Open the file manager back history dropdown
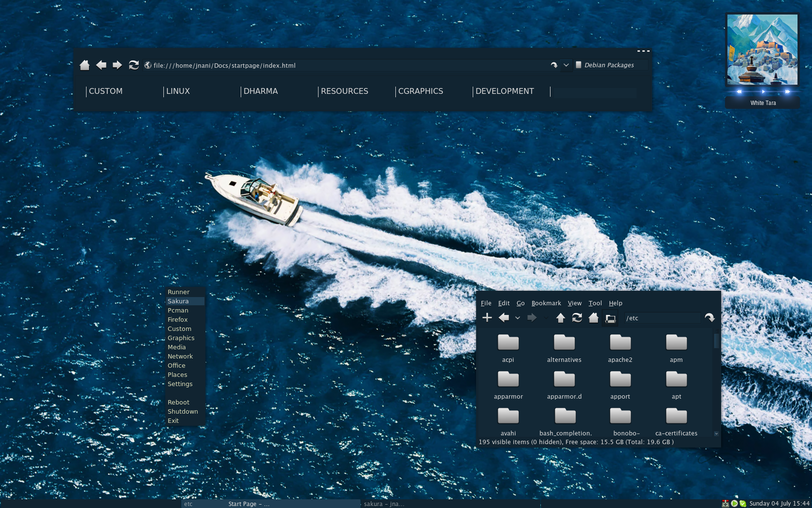Viewport: 812px width, 508px height. pos(518,318)
